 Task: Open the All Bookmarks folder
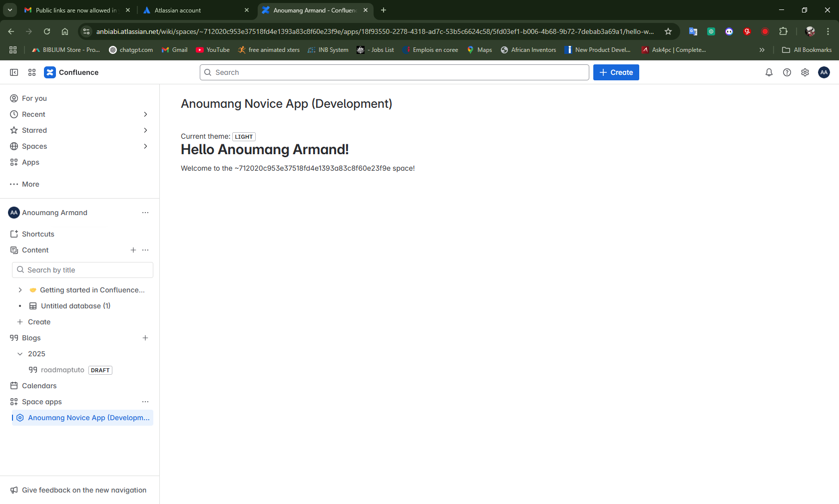807,50
